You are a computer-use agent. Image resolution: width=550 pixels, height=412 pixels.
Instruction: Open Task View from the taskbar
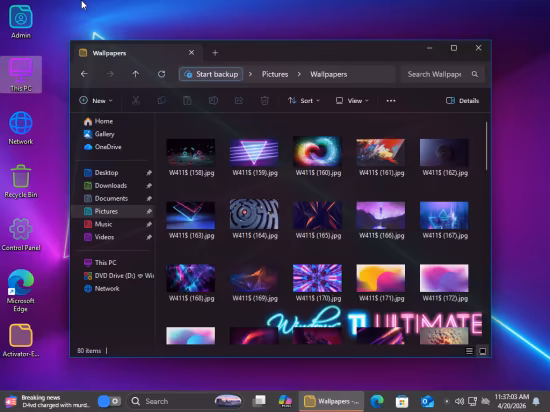click(260, 401)
